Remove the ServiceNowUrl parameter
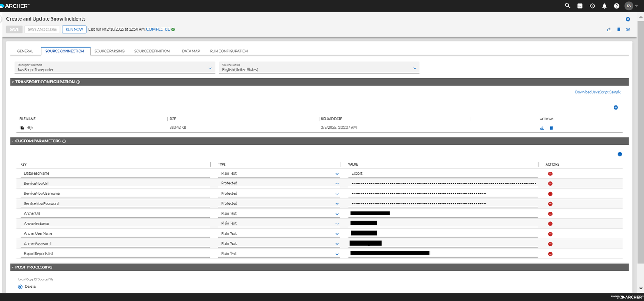Image resolution: width=644 pixels, height=301 pixels. 550,184
